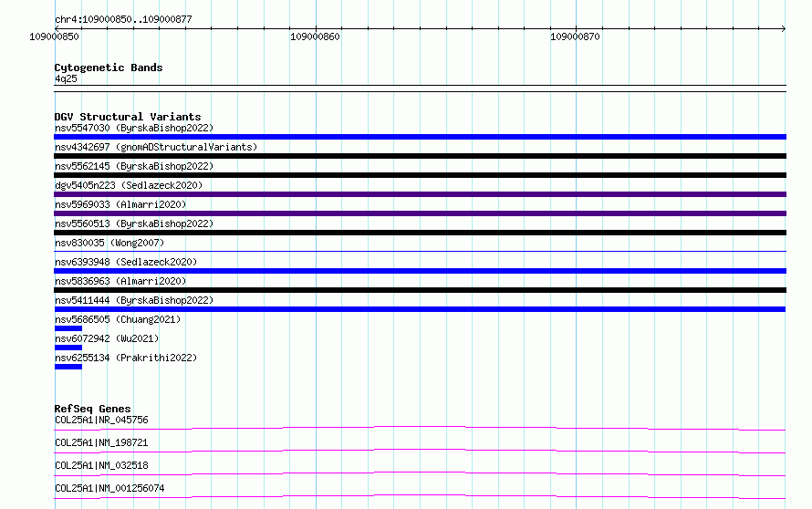Image resolution: width=812 pixels, height=509 pixels.
Task: Open variant nsv6393948 (Sedlazeck2020)
Action: click(126, 262)
